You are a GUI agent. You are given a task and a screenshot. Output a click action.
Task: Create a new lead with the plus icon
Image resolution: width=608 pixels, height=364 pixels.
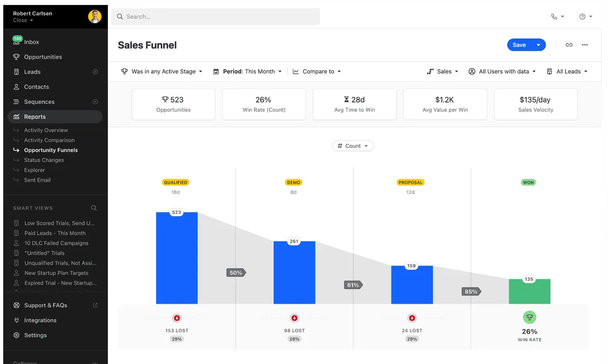pos(95,71)
